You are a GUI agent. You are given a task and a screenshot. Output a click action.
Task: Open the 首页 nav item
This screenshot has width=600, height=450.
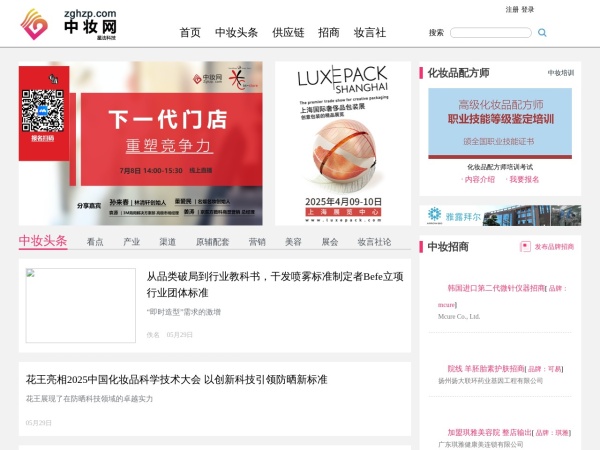click(x=190, y=33)
